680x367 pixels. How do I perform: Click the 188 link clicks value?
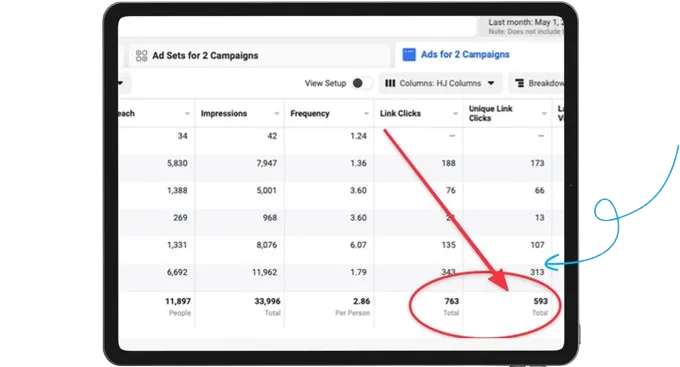[448, 163]
